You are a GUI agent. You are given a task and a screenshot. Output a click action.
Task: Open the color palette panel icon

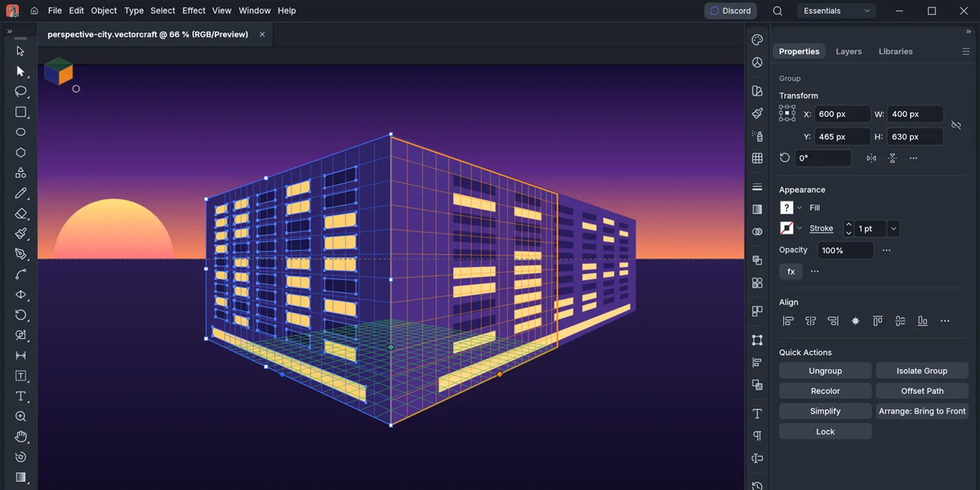[757, 40]
